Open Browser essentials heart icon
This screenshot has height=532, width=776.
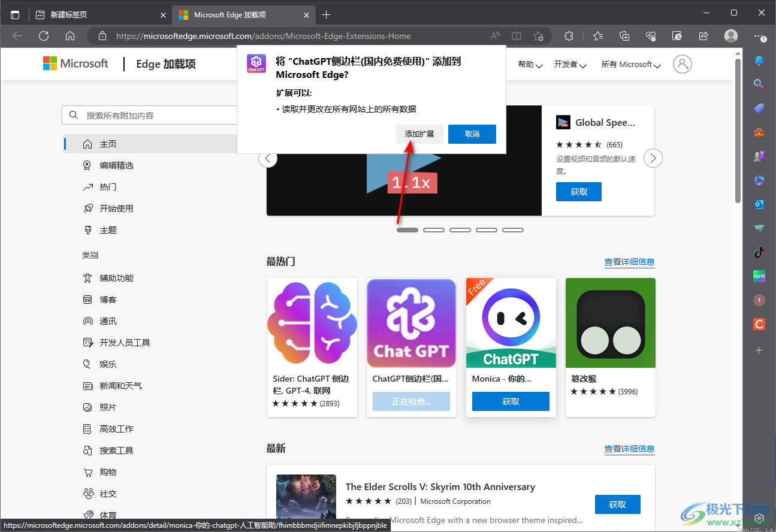[x=651, y=36]
